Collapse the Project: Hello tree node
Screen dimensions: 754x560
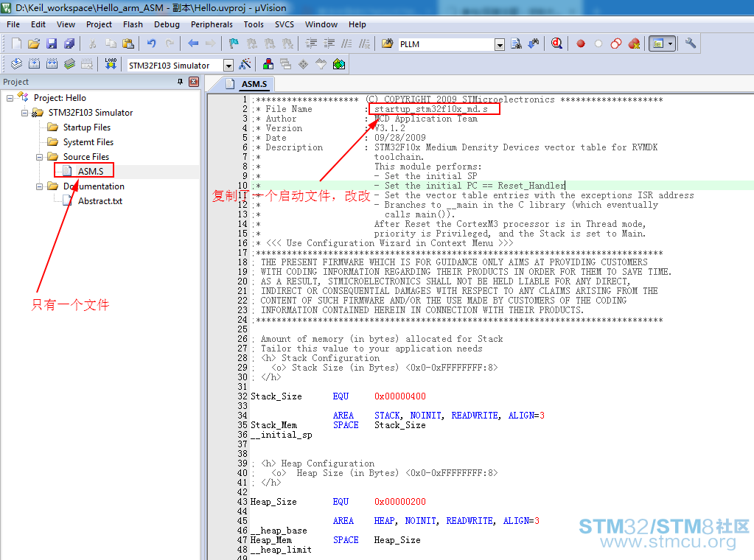click(10, 98)
